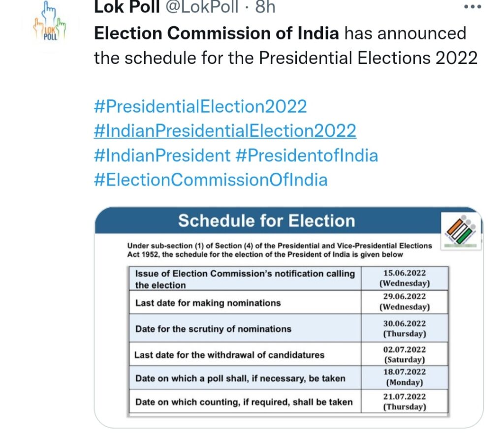Screen dimensions: 504x436
Task: Click the counting date 21.07.2022 cell
Action: tap(405, 401)
